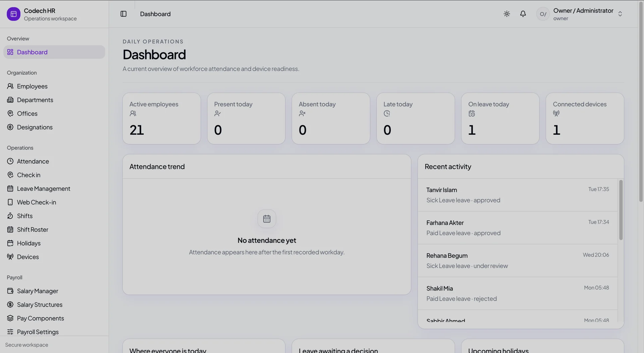Screen dimensions: 644x353
Task: Click the Active employees card
Action: click(x=162, y=119)
